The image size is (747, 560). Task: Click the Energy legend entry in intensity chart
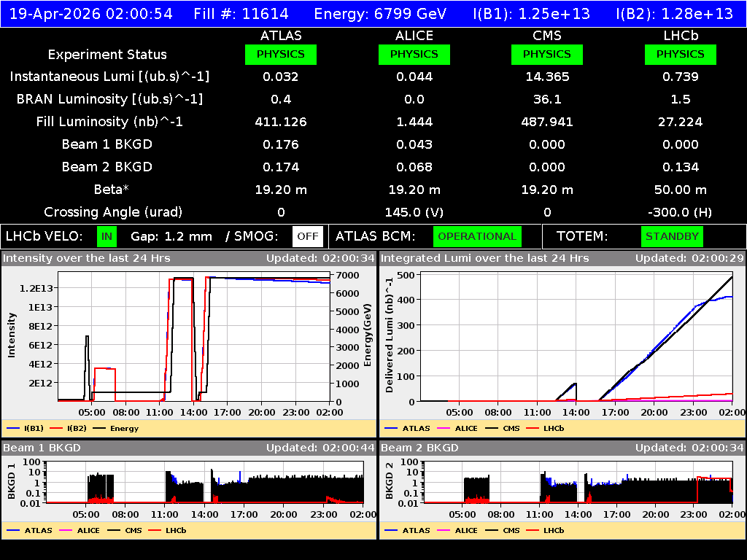116,428
